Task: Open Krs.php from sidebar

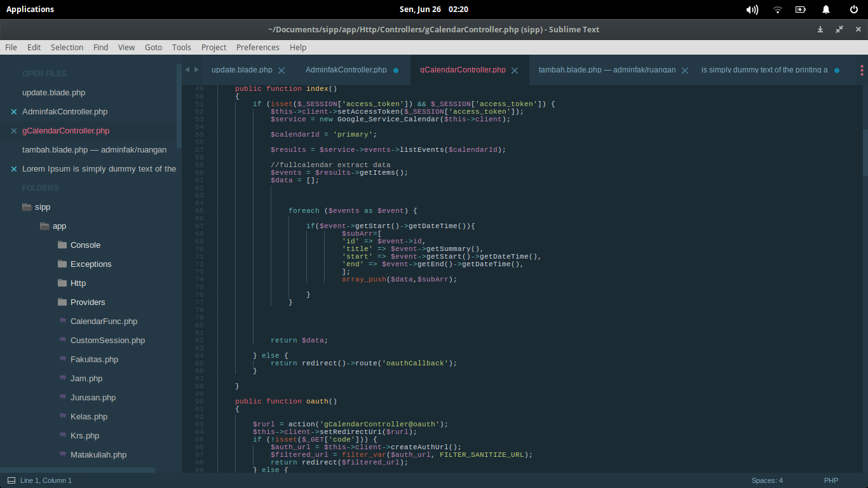Action: [85, 436]
